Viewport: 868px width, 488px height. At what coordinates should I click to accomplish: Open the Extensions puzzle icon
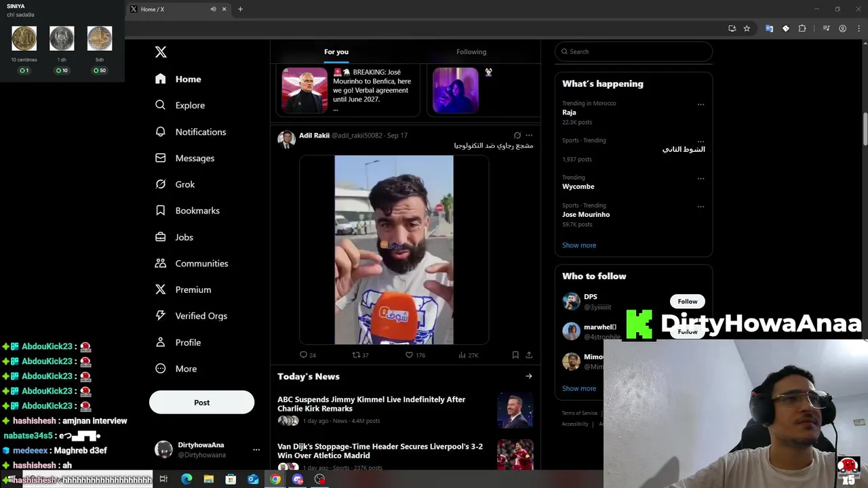(802, 28)
